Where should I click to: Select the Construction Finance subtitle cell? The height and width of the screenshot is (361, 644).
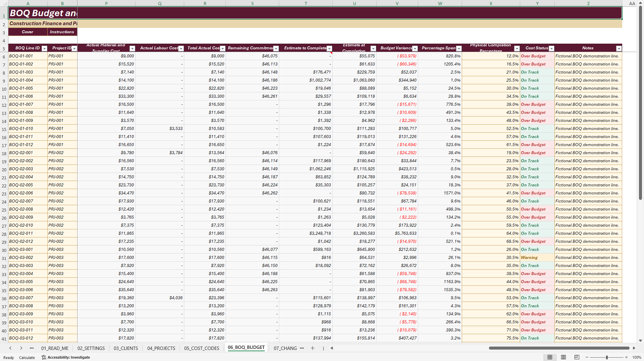(x=315, y=24)
